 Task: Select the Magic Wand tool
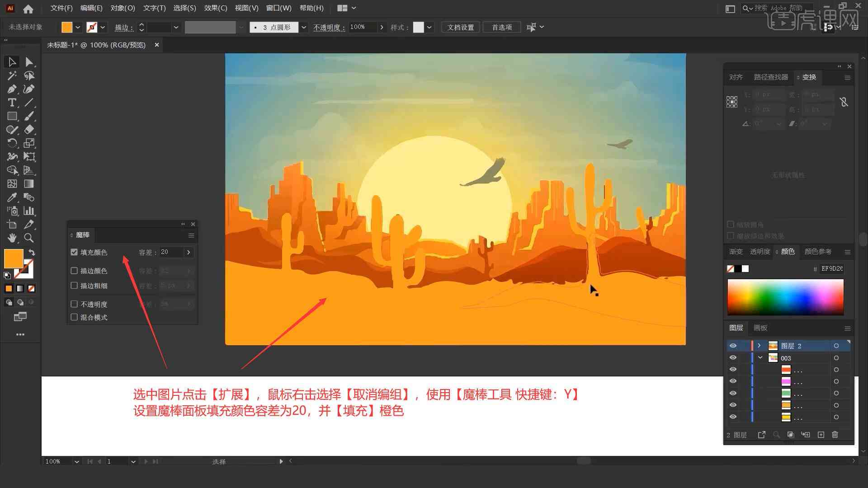point(11,75)
